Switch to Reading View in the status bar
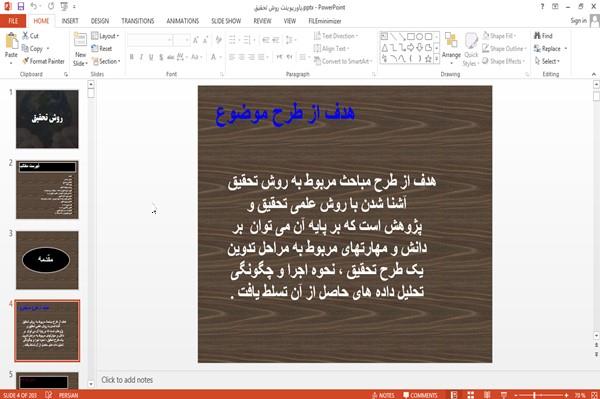The width and height of the screenshot is (600, 399). coord(487,395)
